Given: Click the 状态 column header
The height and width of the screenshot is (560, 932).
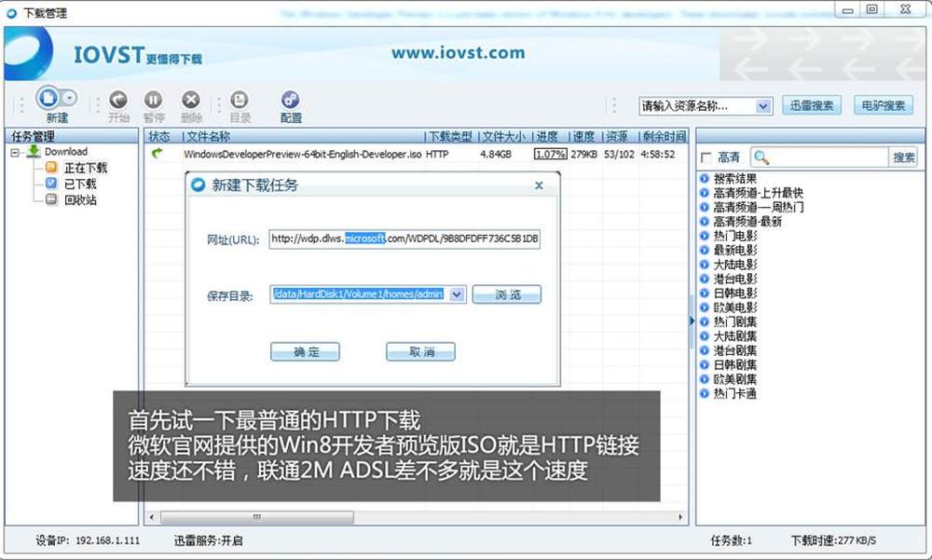Looking at the screenshot, I should [x=159, y=137].
